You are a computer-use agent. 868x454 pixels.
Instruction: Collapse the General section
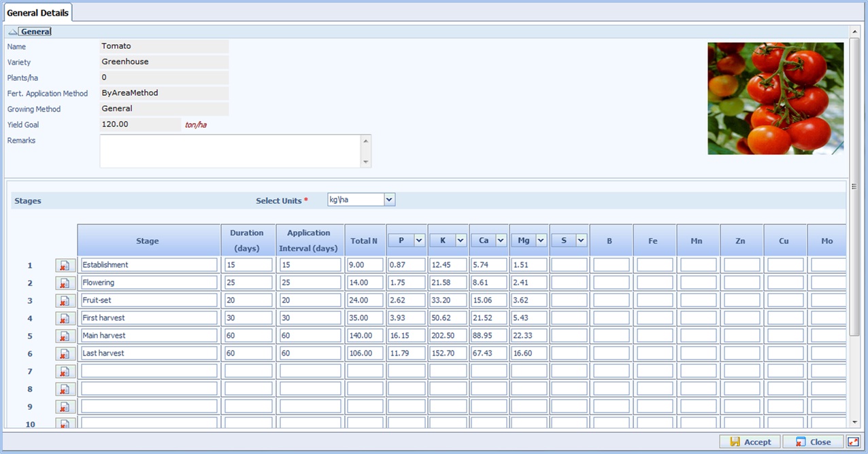coord(12,31)
